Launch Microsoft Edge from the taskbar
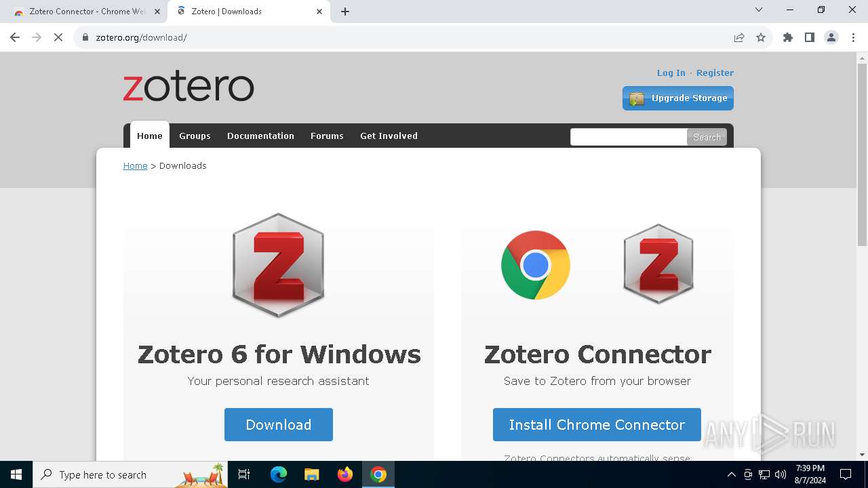Screen dimensions: 868x488 (x=279, y=474)
